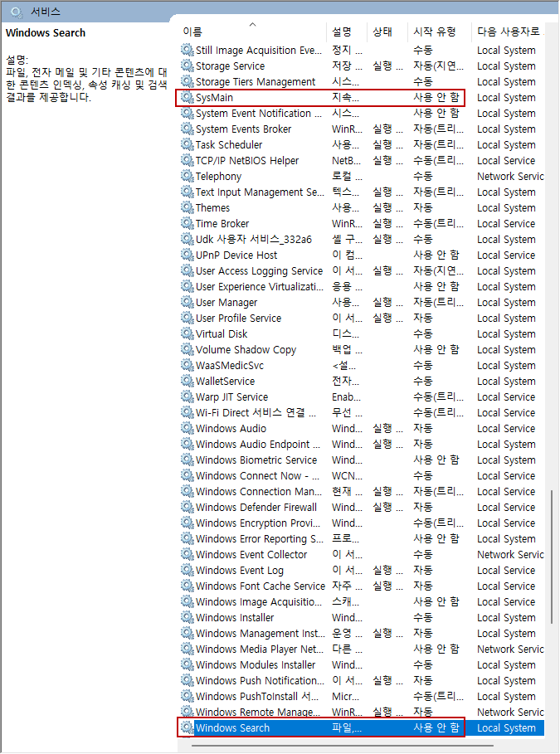
Task: Click the gear icon beside Windows Search row
Action: 187,727
